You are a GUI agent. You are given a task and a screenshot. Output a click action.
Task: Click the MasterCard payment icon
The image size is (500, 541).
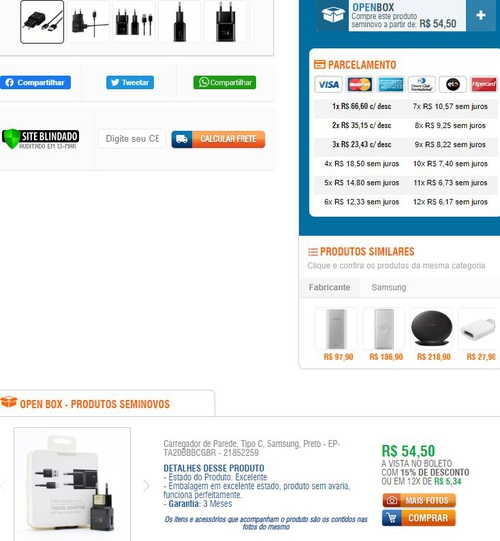coord(359,85)
